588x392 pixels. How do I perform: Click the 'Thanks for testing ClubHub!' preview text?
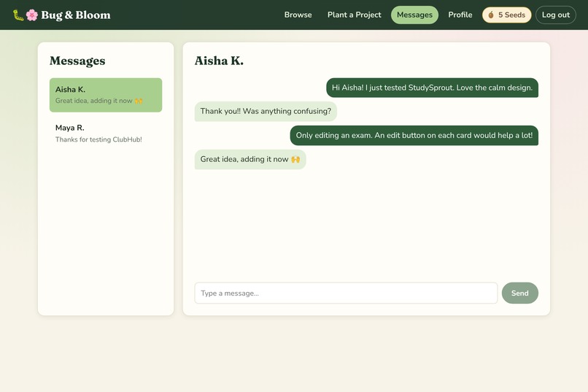tap(98, 139)
